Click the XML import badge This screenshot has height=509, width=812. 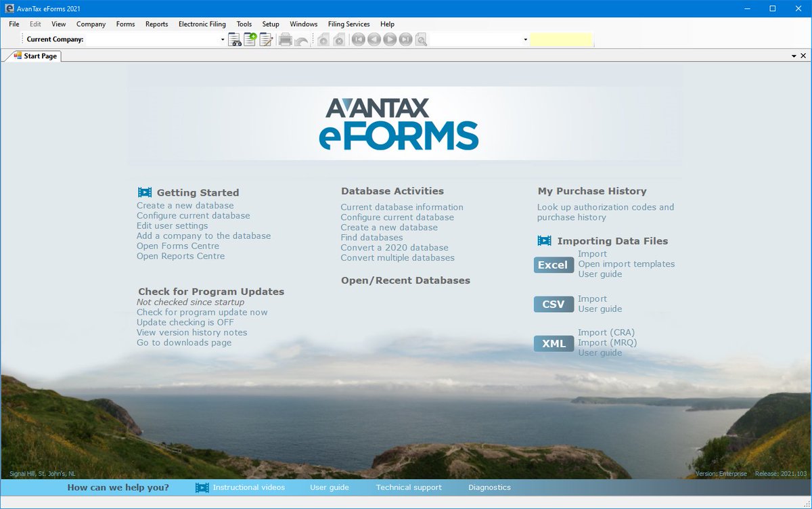(x=554, y=343)
